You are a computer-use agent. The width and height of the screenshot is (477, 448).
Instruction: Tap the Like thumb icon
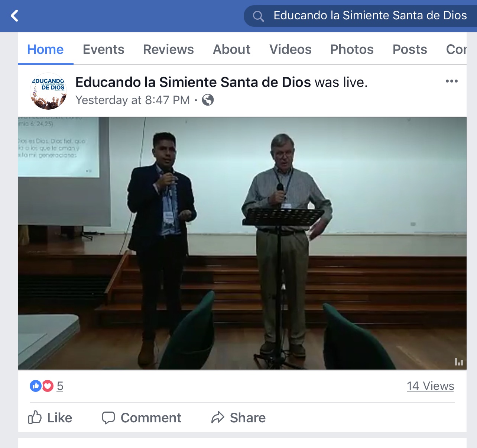(35, 418)
